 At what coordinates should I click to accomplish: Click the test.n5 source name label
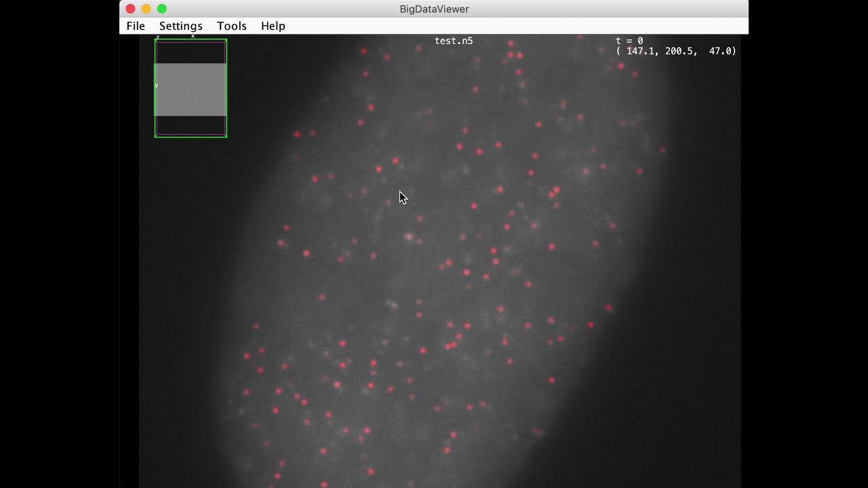click(454, 41)
